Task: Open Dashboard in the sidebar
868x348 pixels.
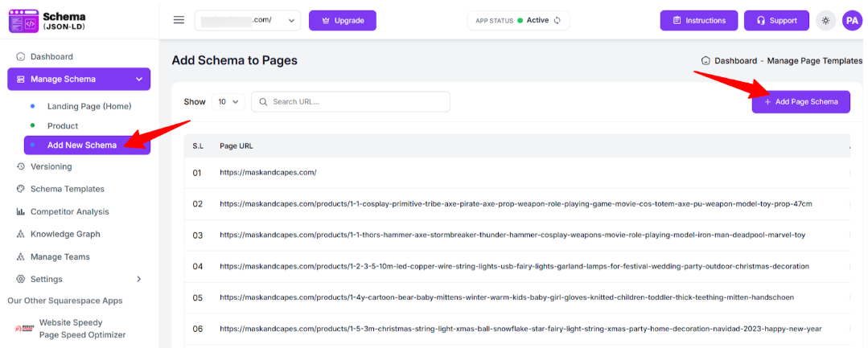Action: pos(51,56)
